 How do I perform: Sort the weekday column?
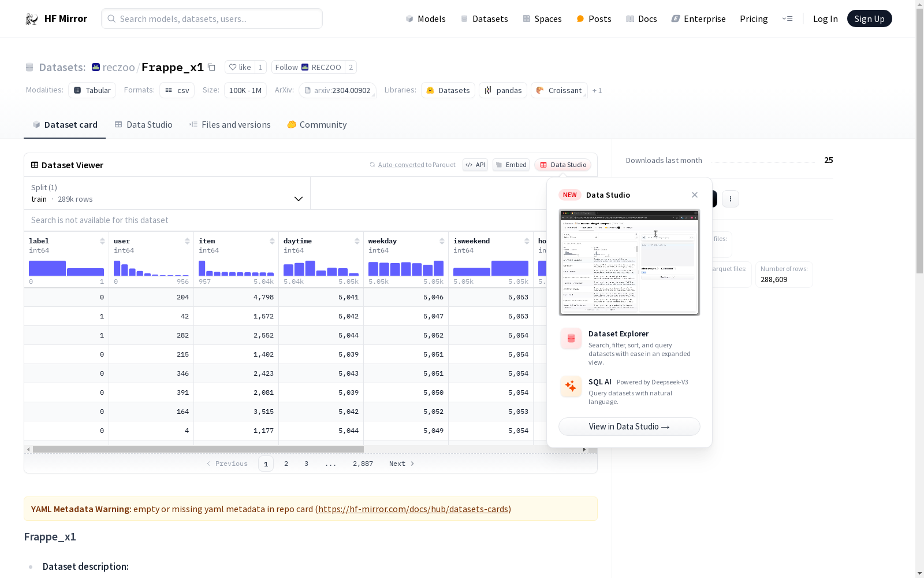442,241
